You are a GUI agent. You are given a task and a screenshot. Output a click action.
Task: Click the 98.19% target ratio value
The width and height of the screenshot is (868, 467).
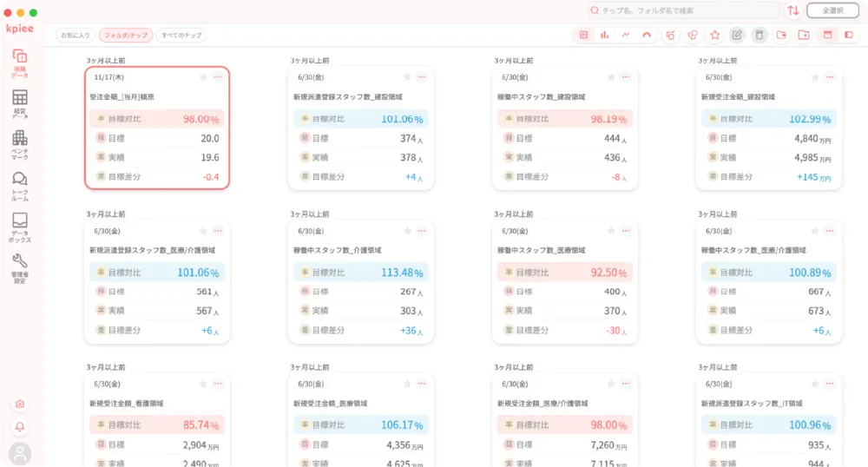tap(608, 119)
